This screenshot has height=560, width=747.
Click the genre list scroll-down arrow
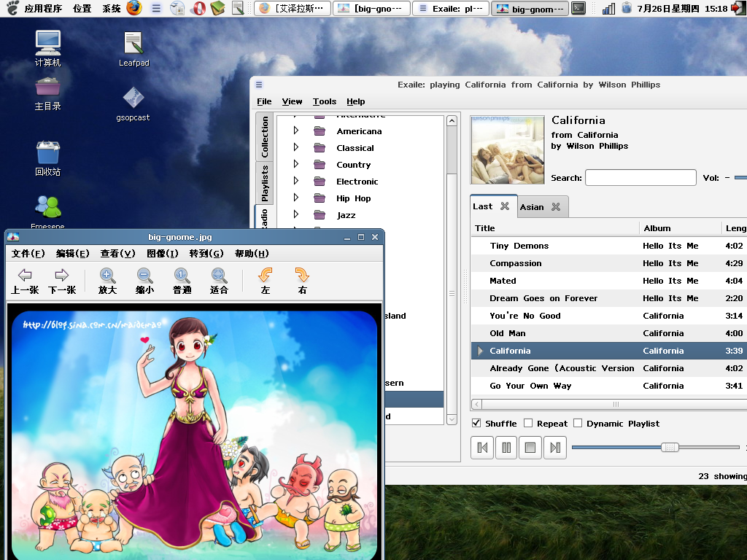[452, 419]
